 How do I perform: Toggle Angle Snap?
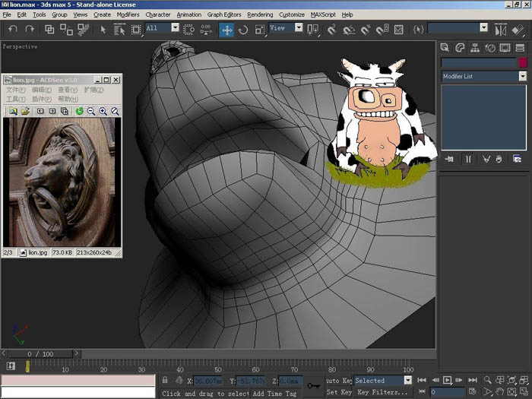point(348,30)
